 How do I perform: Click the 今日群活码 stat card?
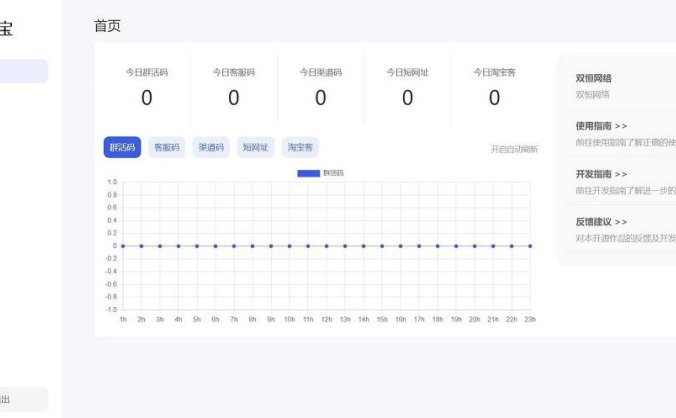pyautogui.click(x=146, y=87)
